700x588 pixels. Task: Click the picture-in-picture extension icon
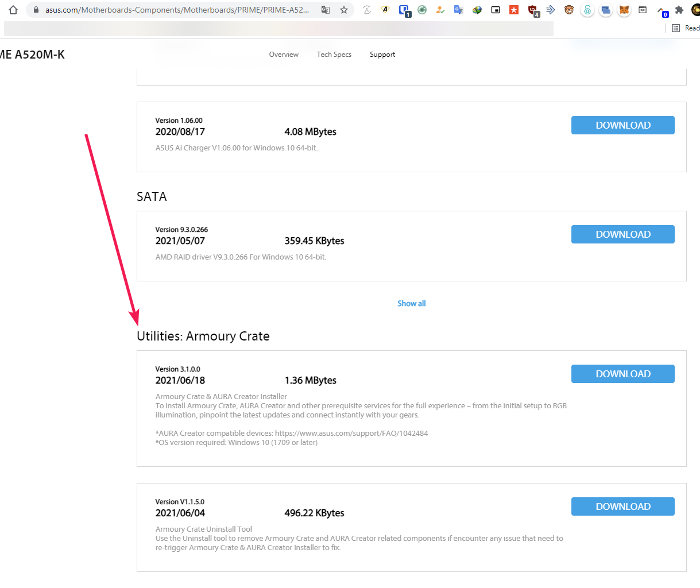[496, 10]
